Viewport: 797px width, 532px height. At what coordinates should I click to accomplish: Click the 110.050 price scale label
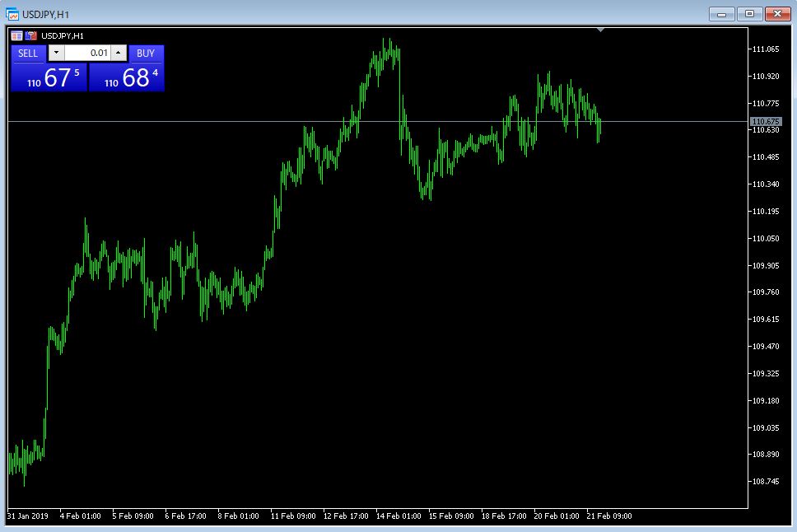pos(766,239)
